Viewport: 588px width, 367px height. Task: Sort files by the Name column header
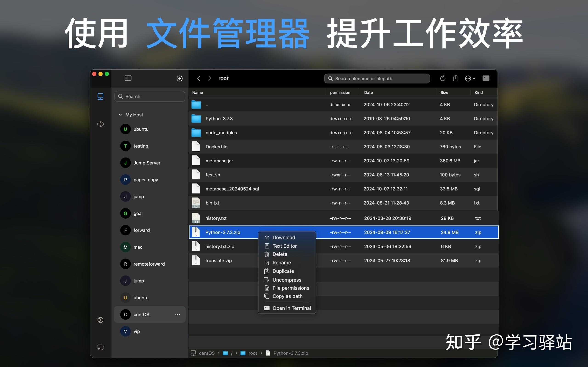click(x=198, y=92)
